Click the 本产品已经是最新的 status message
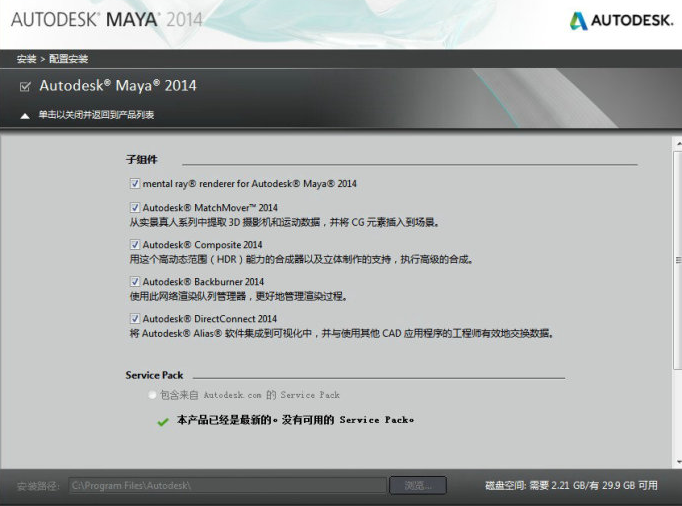The width and height of the screenshot is (682, 506). pyautogui.click(x=296, y=420)
